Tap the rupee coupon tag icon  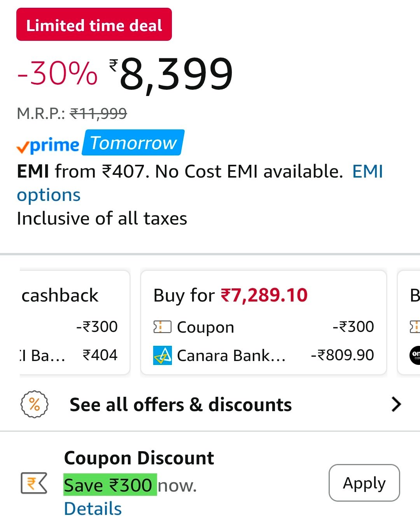[x=34, y=483]
